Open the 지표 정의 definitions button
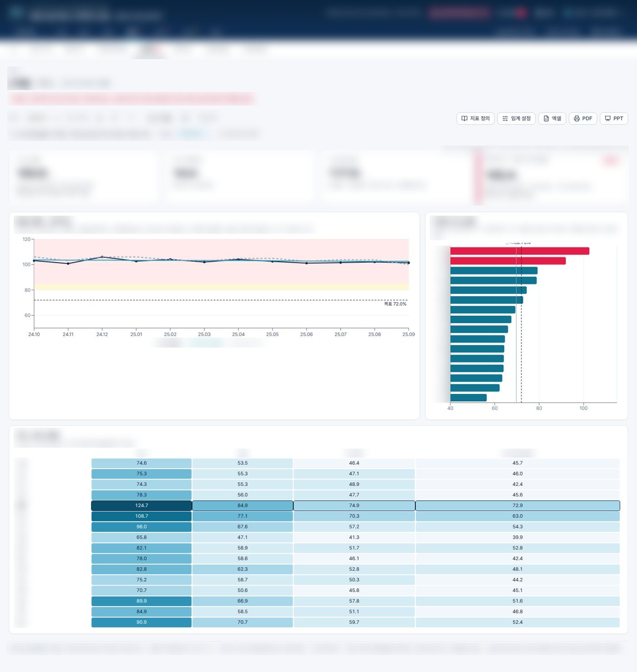The image size is (637, 672). (x=475, y=118)
